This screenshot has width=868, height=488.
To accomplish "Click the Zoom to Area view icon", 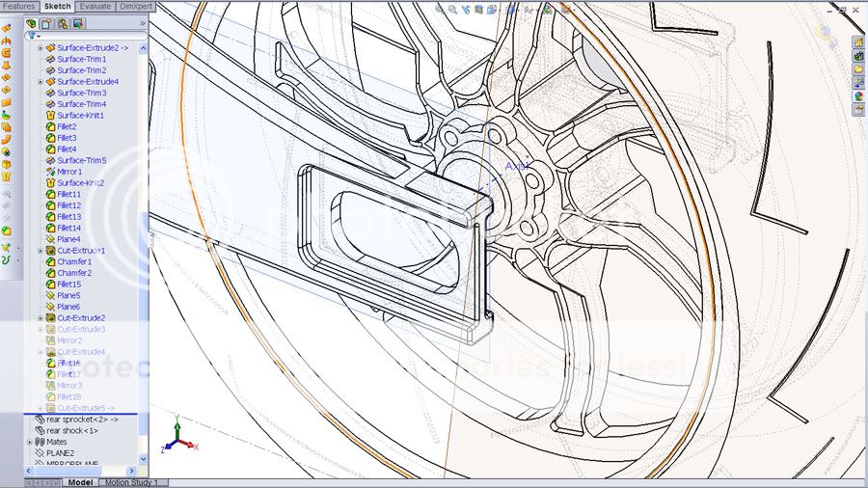I will (x=453, y=9).
